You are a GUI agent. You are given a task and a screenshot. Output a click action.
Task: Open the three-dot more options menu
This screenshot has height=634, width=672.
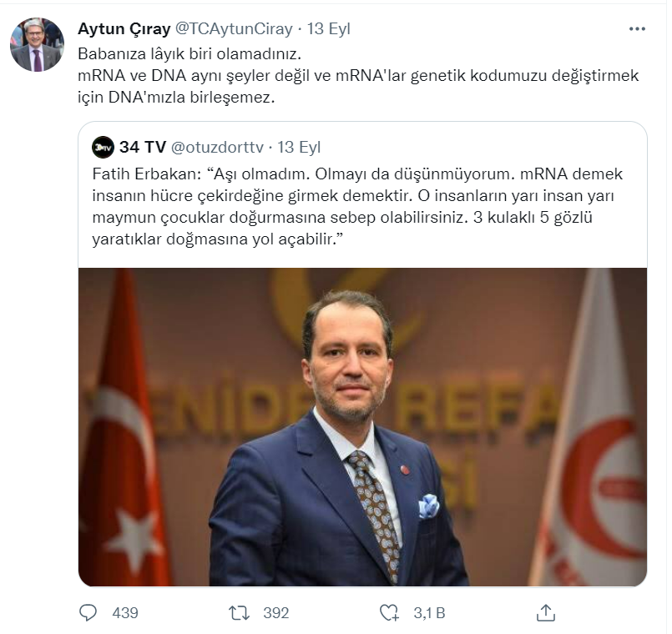pyautogui.click(x=637, y=29)
